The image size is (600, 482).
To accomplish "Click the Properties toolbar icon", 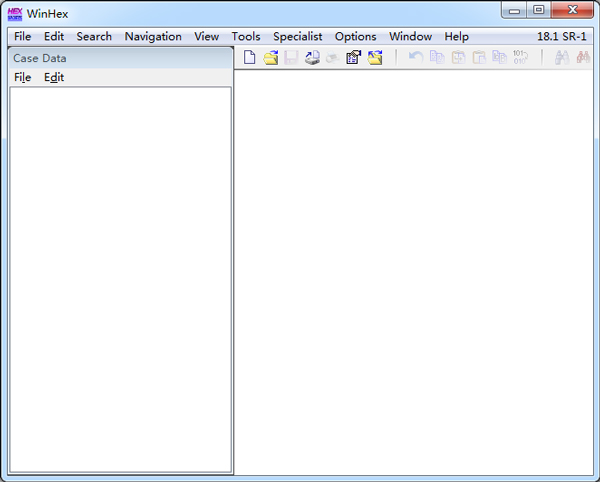I will [x=354, y=57].
